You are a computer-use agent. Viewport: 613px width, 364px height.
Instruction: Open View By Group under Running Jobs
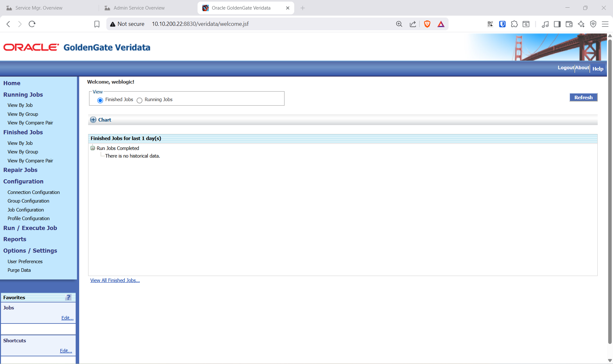23,114
